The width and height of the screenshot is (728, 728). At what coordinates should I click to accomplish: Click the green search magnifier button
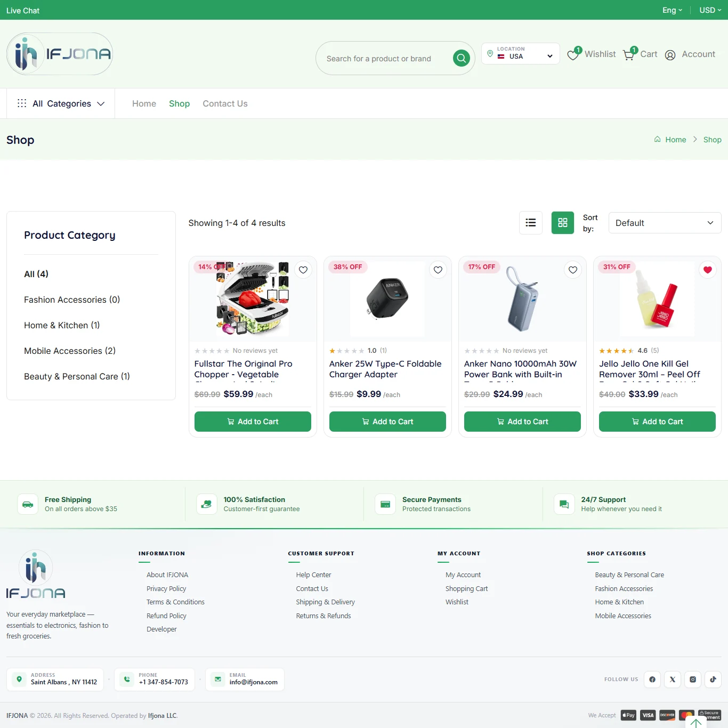click(x=462, y=58)
